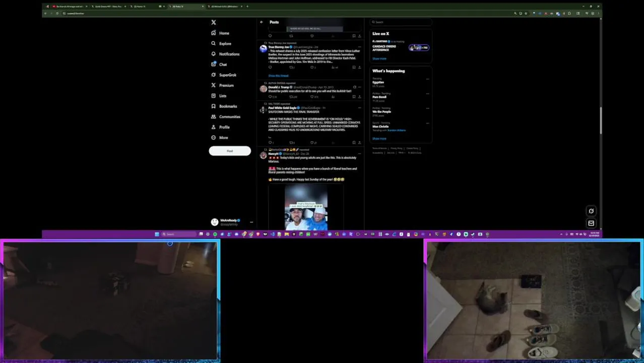The height and width of the screenshot is (363, 644).
Task: Click the Grok icon on Trump post
Action: click(354, 87)
